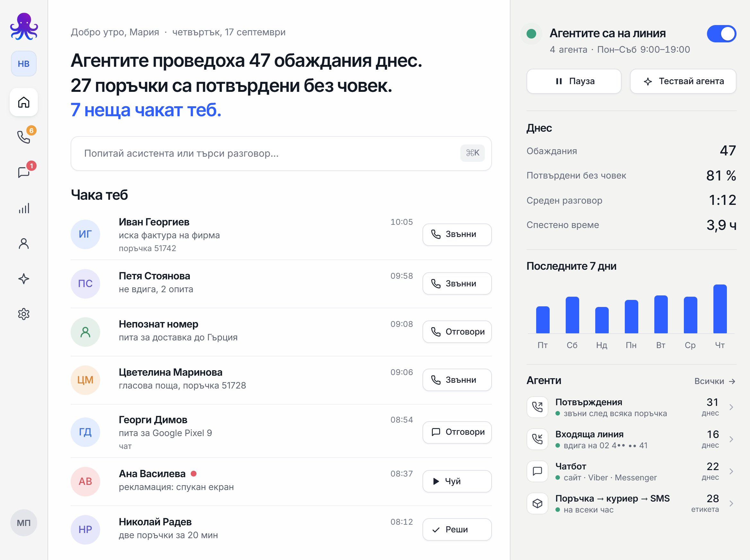This screenshot has width=750, height=560.
Task: Click the Чт bar in weekly chart
Action: [x=720, y=309]
